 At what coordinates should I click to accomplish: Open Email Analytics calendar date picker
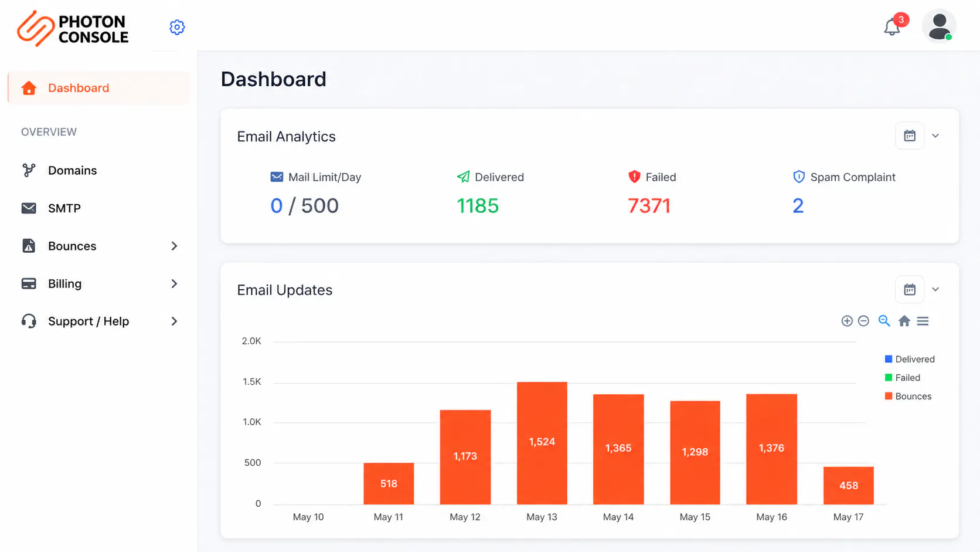pos(910,136)
